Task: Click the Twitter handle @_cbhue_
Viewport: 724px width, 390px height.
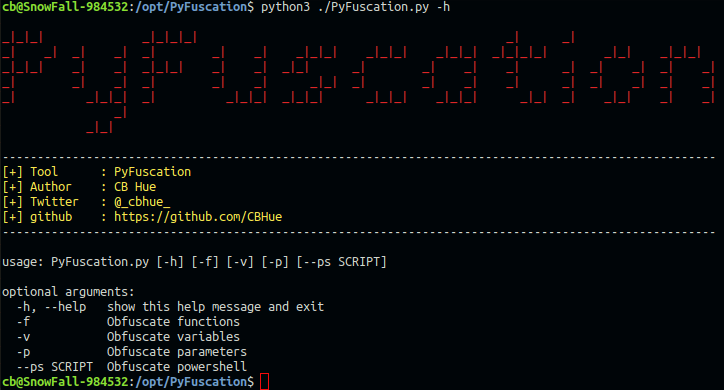Action: (x=142, y=202)
